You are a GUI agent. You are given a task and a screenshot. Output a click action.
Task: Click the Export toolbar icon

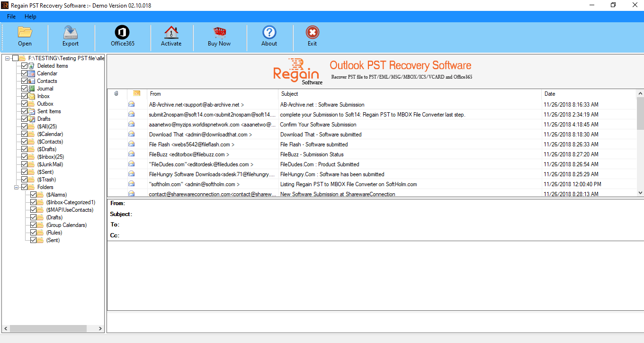pyautogui.click(x=71, y=32)
